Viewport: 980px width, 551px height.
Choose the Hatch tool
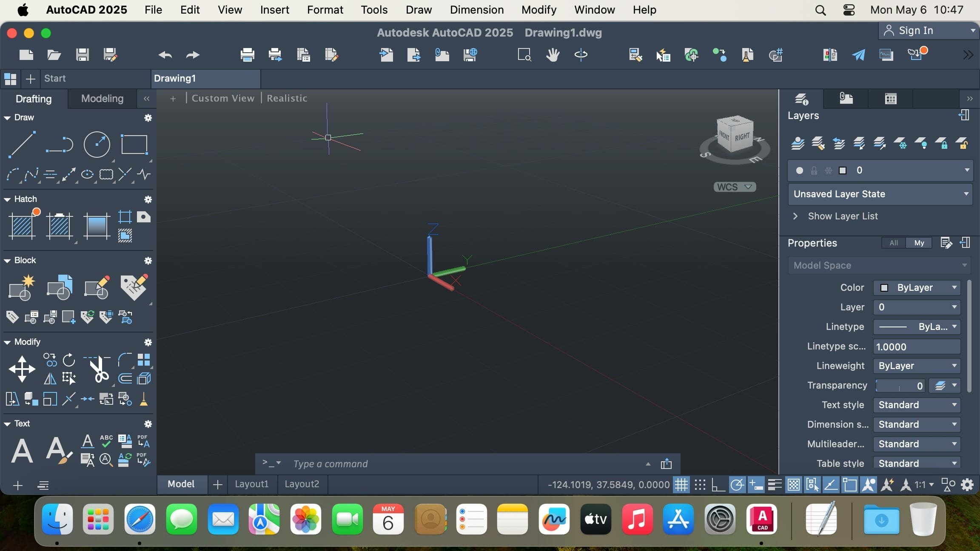click(22, 225)
